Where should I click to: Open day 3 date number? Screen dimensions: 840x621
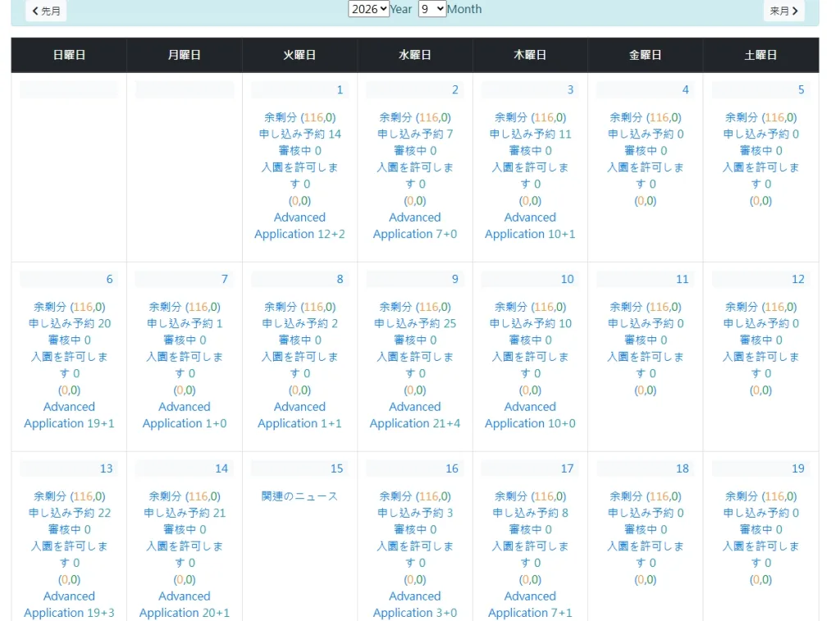570,89
